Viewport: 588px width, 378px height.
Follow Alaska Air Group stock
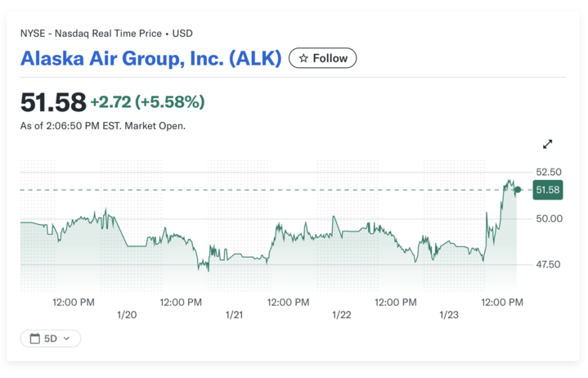click(322, 58)
